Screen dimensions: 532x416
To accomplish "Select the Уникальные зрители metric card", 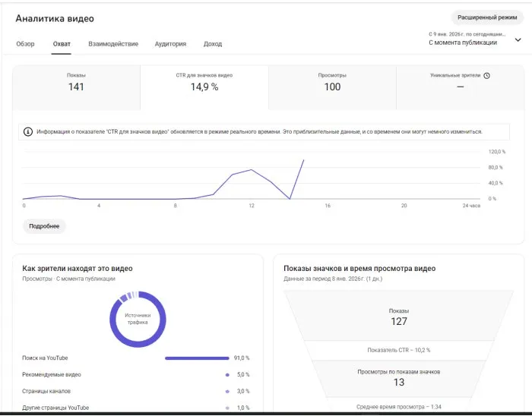I will pos(460,87).
